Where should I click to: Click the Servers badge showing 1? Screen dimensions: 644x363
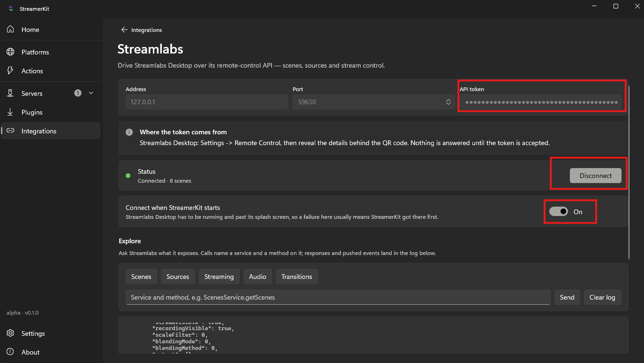[x=78, y=93]
